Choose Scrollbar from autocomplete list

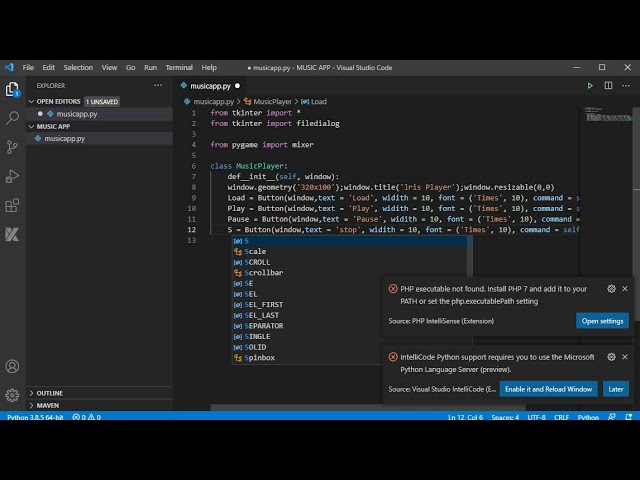click(351, 273)
